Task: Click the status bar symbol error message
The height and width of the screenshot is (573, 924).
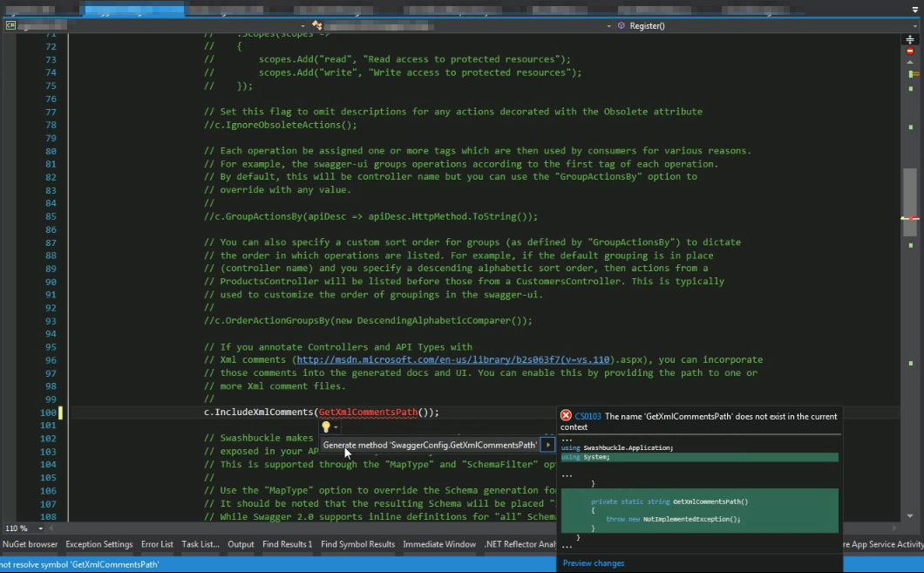Action: coord(79,564)
